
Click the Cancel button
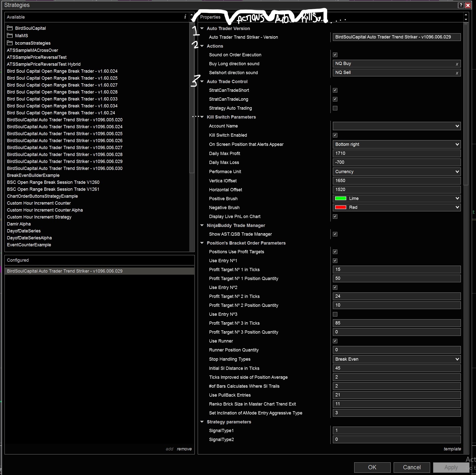tap(412, 467)
